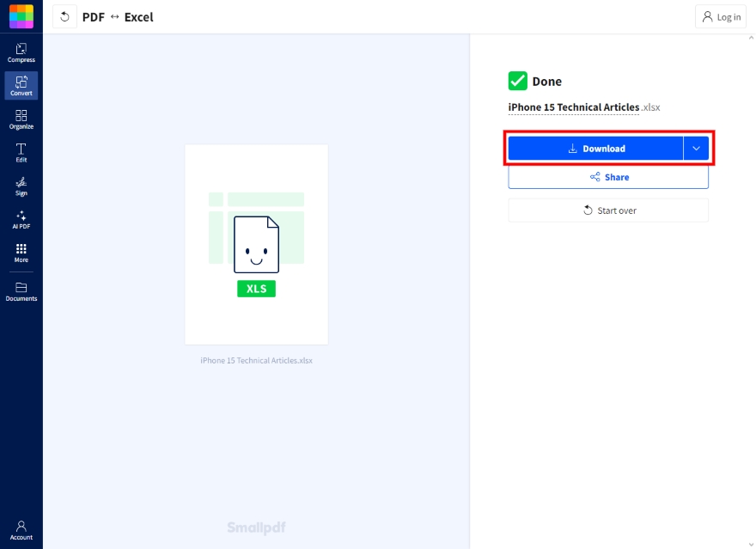756x549 pixels.
Task: Click the Smallpdf logo in the corner
Action: (x=21, y=15)
